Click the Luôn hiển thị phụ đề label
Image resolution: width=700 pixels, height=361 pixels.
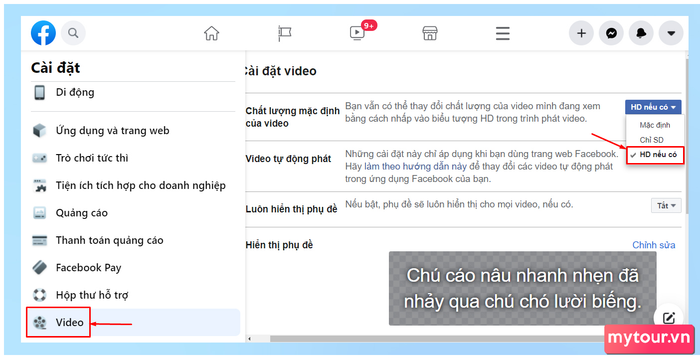292,209
